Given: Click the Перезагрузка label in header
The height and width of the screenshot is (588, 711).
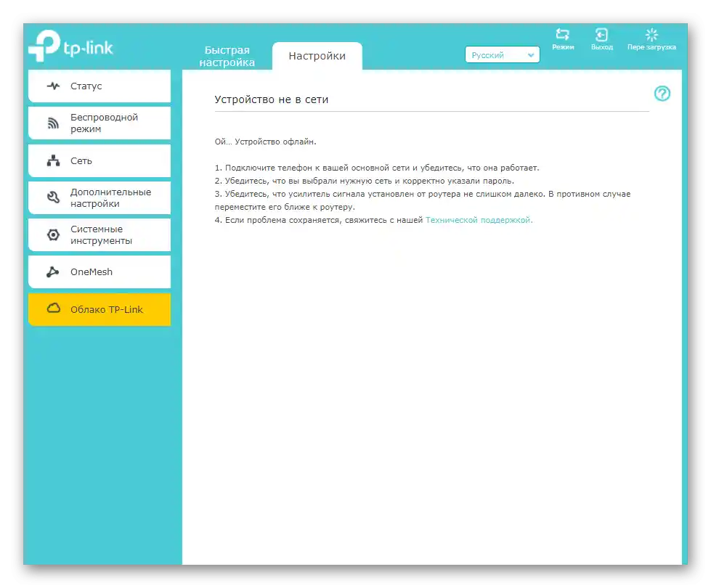Looking at the screenshot, I should 651,47.
